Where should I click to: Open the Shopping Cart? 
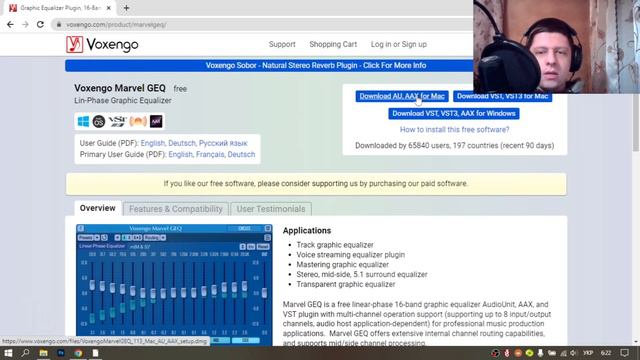pyautogui.click(x=333, y=44)
